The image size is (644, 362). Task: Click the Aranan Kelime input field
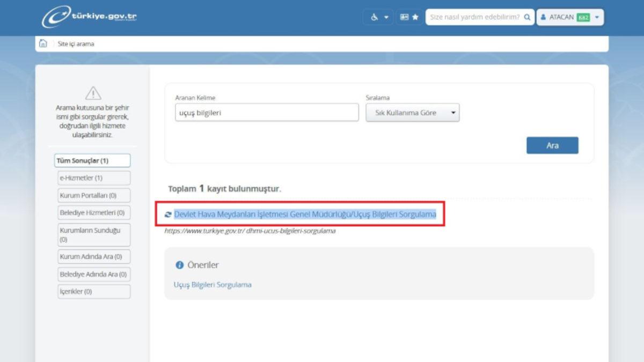[x=266, y=113]
